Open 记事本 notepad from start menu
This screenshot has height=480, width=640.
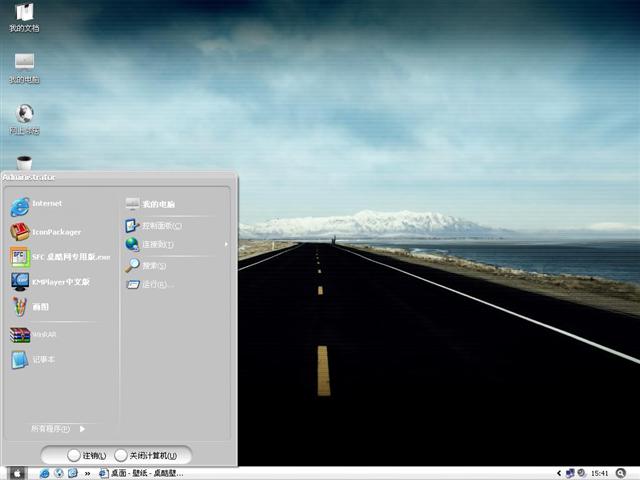[32, 360]
